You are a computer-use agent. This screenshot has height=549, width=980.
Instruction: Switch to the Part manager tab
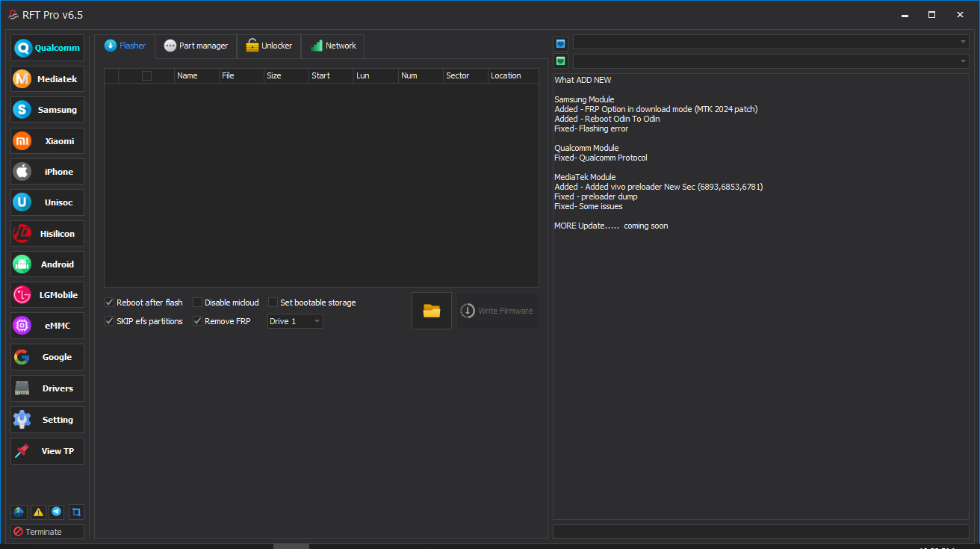point(196,46)
